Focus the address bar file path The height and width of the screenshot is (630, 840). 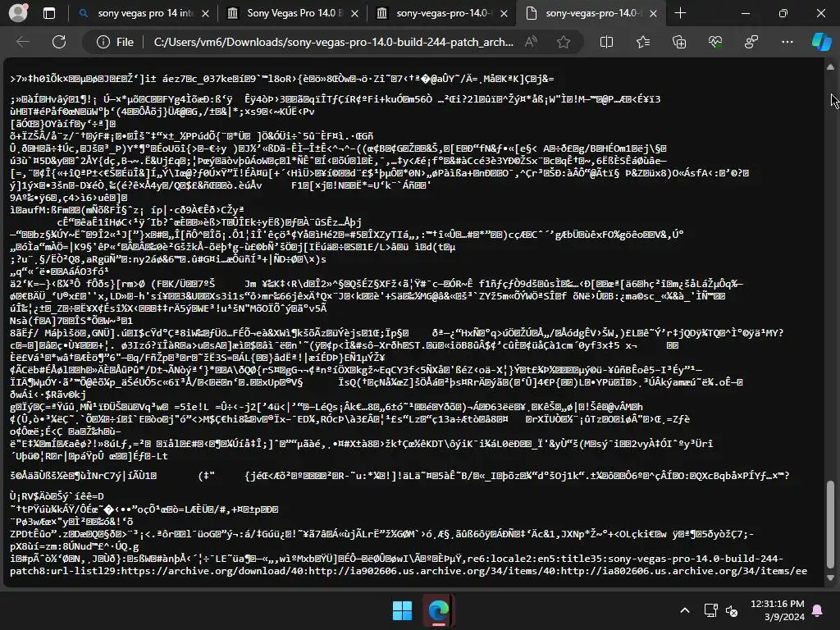point(333,42)
